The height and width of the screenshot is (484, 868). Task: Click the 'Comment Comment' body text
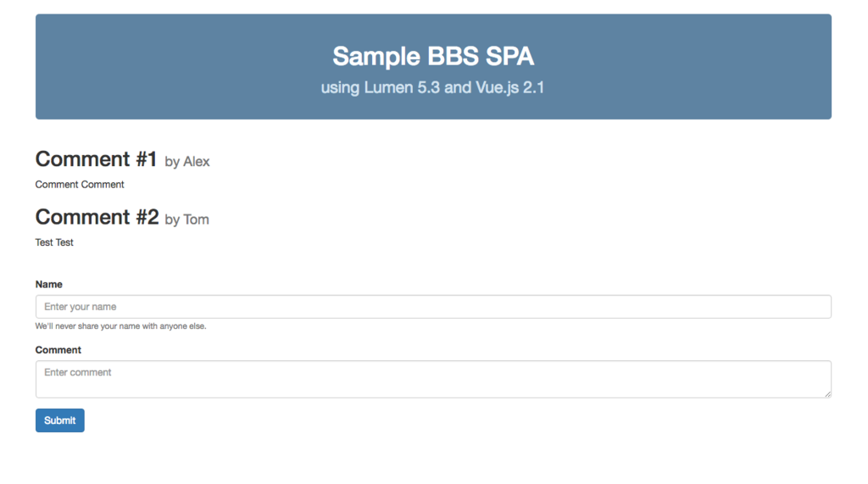click(x=80, y=185)
